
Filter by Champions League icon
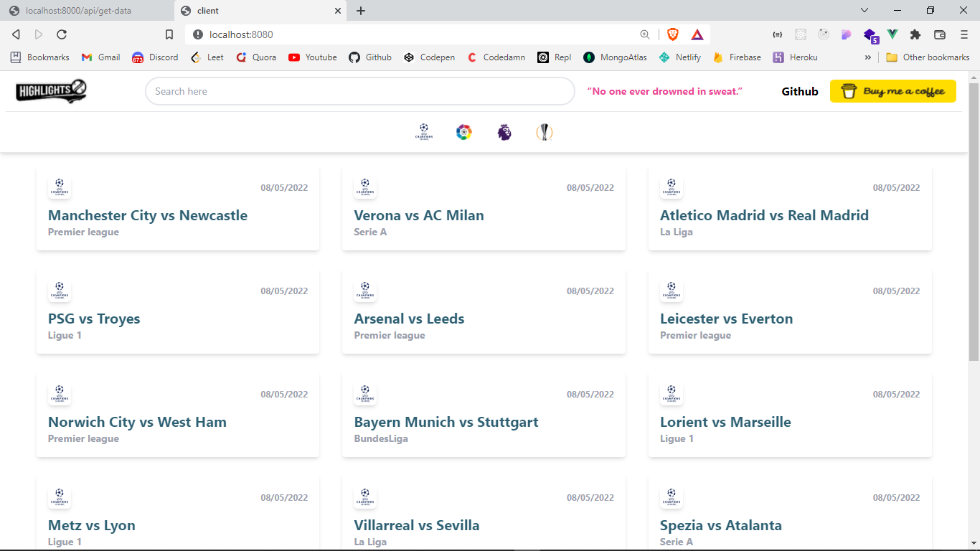click(424, 132)
